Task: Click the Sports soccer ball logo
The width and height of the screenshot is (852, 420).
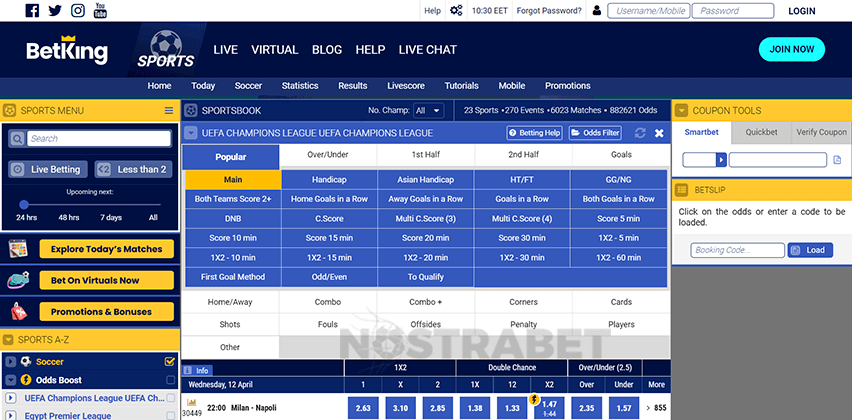Action: point(165,49)
